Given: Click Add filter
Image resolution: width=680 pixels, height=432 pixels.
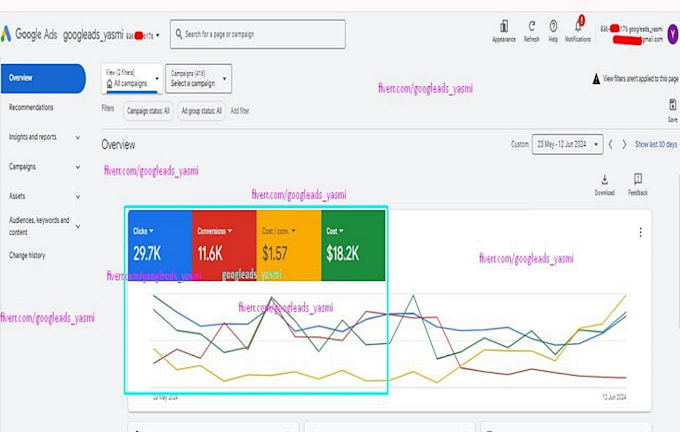Looking at the screenshot, I should coord(240,111).
